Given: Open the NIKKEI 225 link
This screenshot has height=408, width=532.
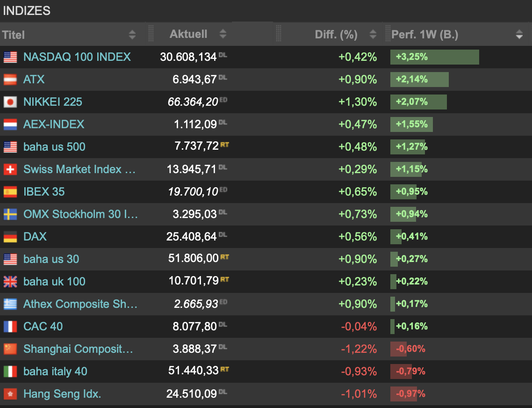Looking at the screenshot, I should pyautogui.click(x=52, y=102).
